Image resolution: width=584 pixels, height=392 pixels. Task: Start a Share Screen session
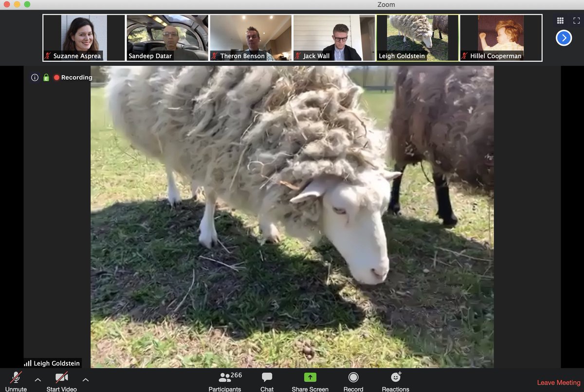pyautogui.click(x=310, y=381)
